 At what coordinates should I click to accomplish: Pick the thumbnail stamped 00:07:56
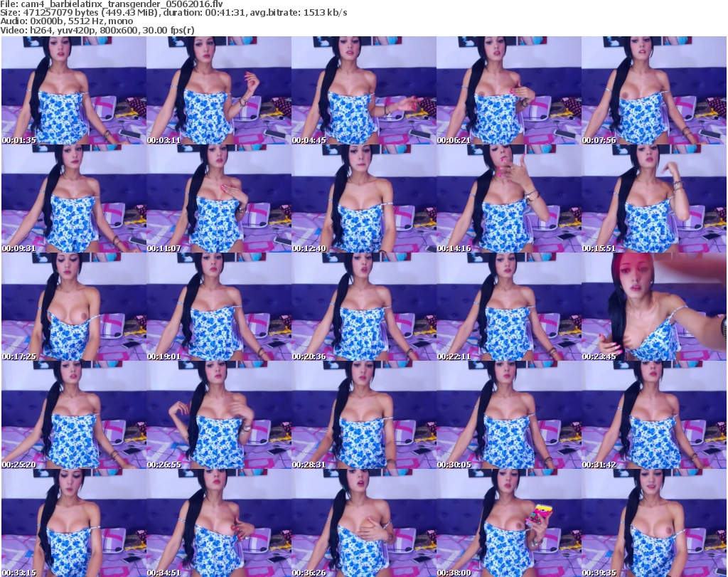[654, 90]
